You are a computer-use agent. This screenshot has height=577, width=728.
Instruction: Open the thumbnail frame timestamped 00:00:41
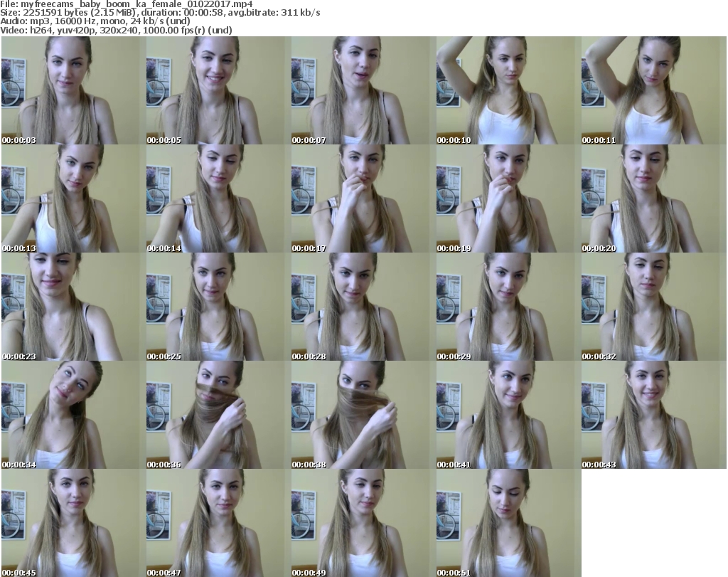point(508,415)
